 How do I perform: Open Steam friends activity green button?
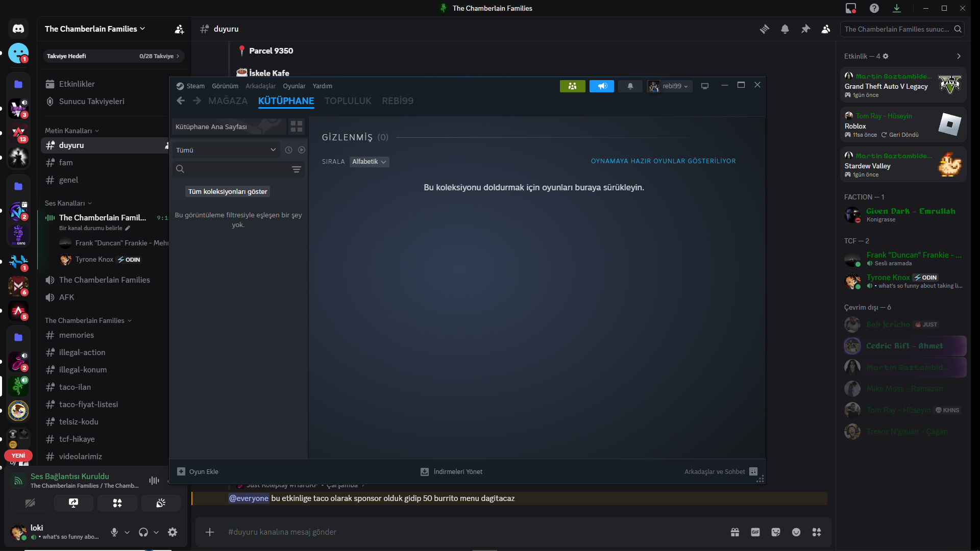click(573, 86)
